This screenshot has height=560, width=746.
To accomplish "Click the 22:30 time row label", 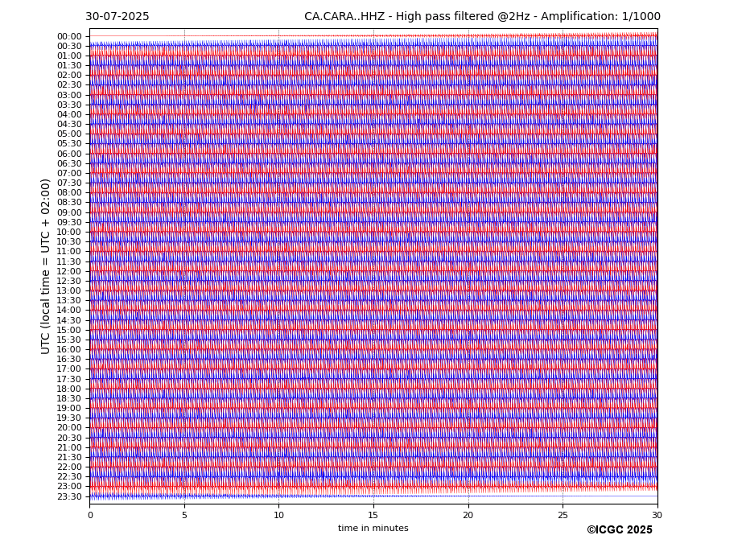I will click(69, 477).
